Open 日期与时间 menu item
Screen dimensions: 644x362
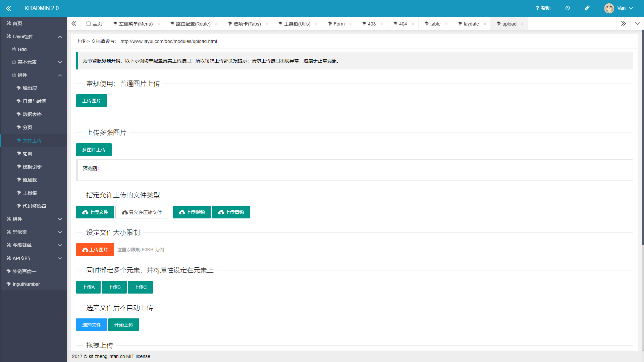click(34, 101)
